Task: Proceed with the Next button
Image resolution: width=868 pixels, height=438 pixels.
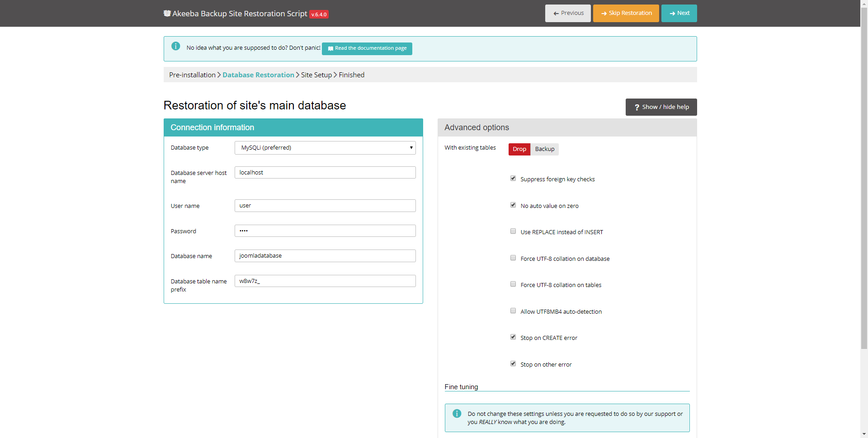Action: pyautogui.click(x=679, y=13)
